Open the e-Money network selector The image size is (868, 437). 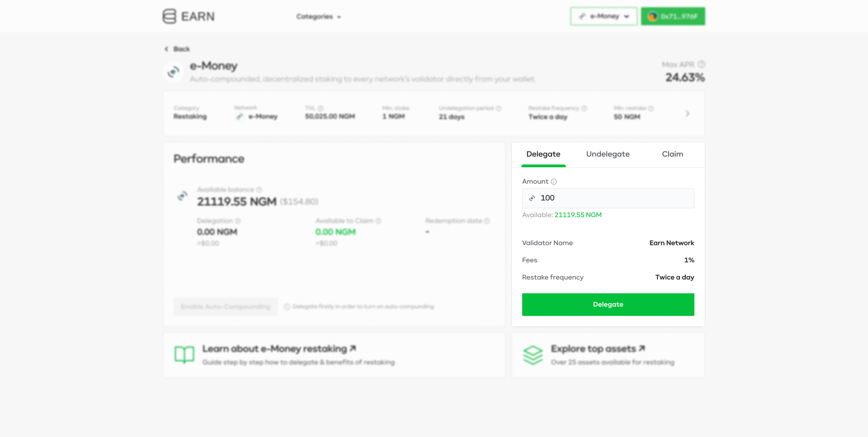604,16
